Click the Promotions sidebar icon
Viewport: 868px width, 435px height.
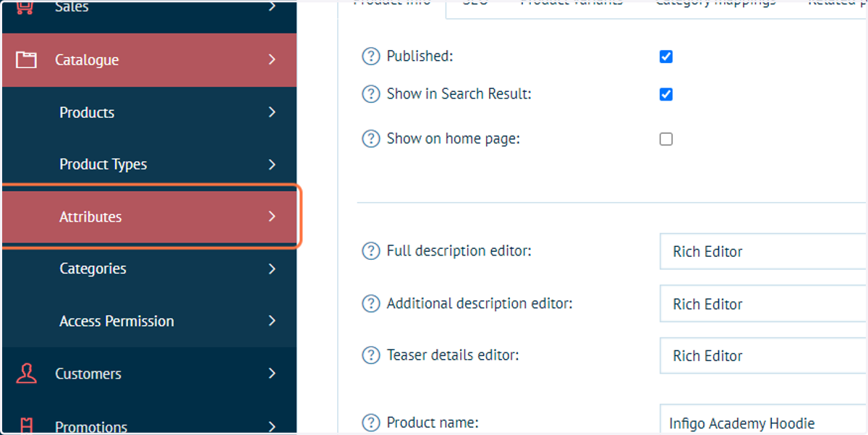(x=26, y=426)
